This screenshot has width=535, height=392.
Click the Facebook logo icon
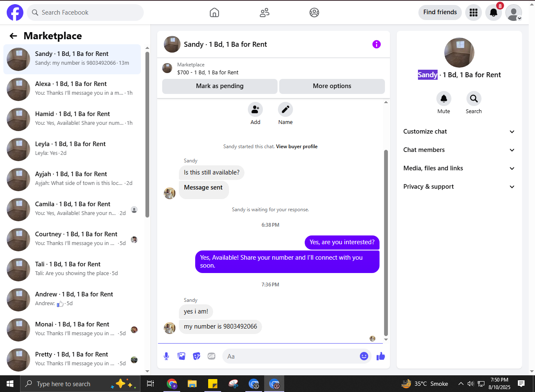[15, 13]
